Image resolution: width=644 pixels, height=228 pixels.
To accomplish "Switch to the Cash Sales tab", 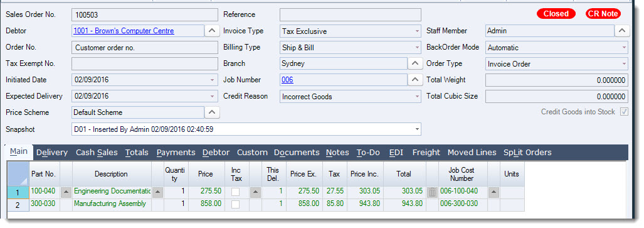I will tap(97, 152).
